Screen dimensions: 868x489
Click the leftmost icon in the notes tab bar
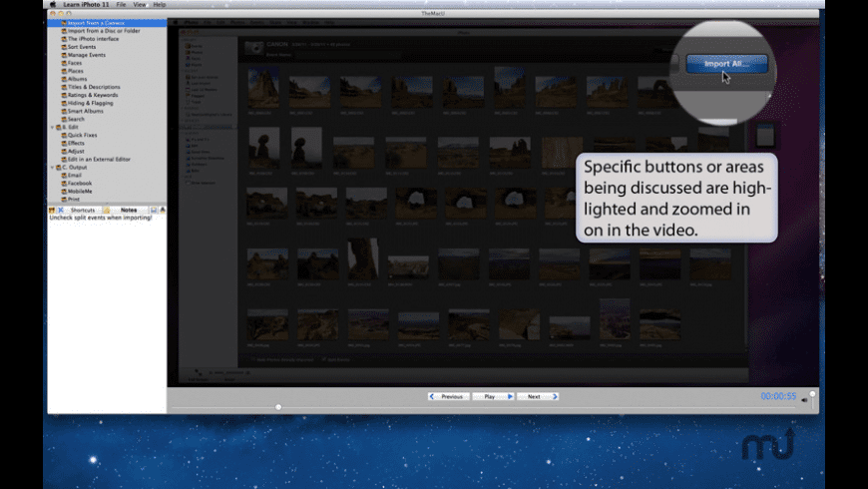click(x=52, y=210)
